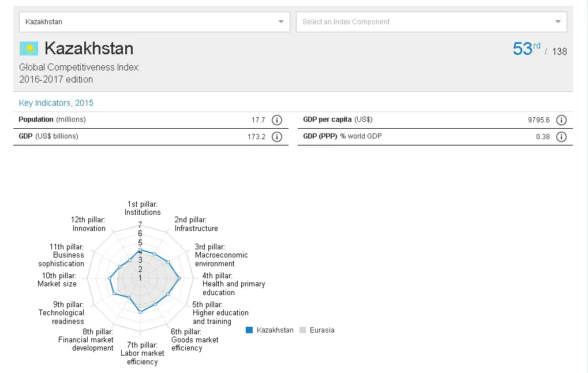Click the GDP value 173.2
Viewport: 588px width, 373px height.
click(x=256, y=137)
